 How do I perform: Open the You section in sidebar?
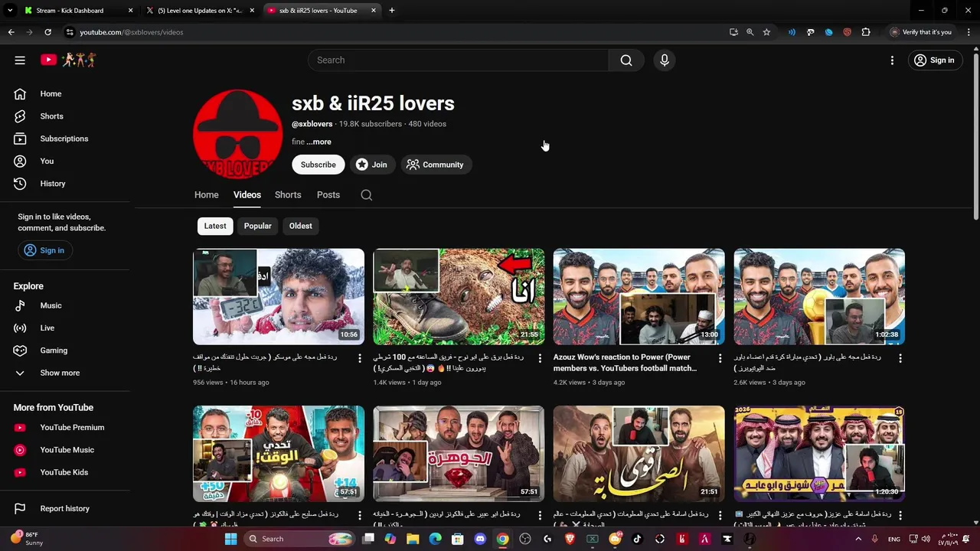click(x=65, y=161)
